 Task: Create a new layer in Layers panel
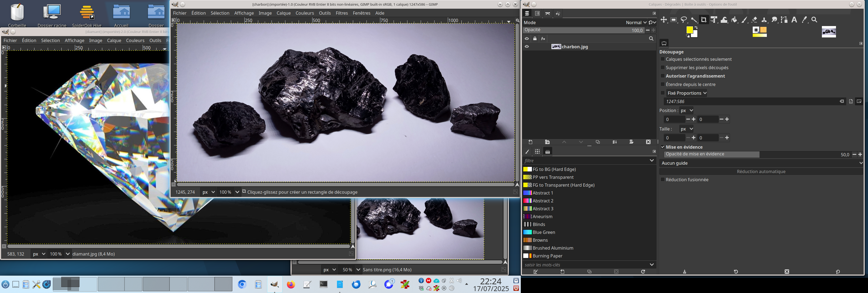click(530, 142)
